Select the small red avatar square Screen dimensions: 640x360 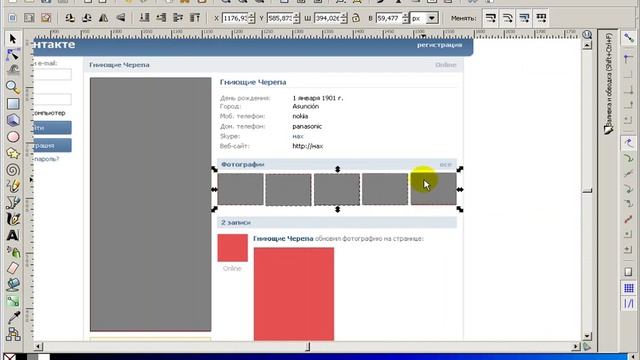click(233, 248)
